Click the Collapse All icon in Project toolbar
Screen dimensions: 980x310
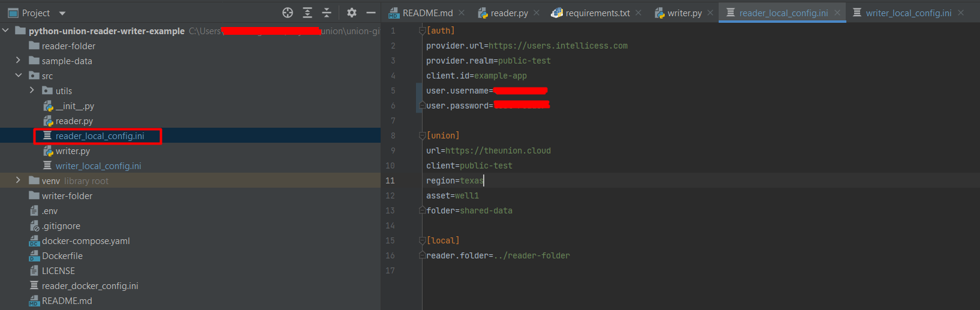click(327, 13)
